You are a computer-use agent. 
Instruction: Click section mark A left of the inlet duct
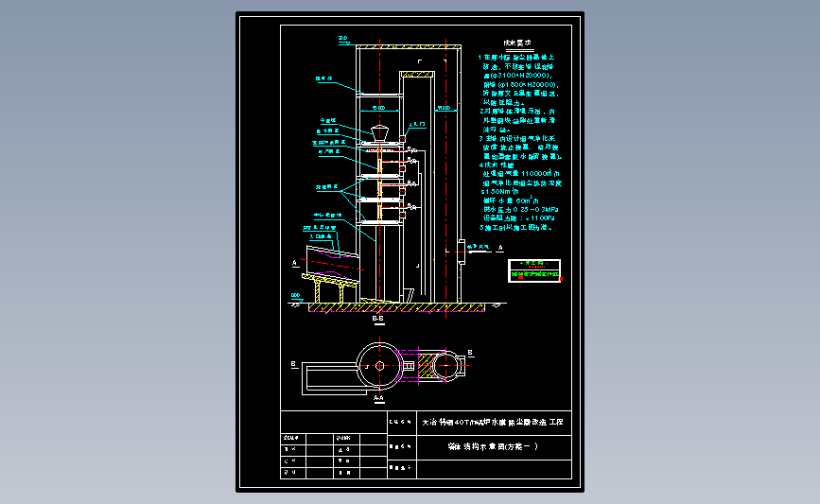tap(294, 263)
